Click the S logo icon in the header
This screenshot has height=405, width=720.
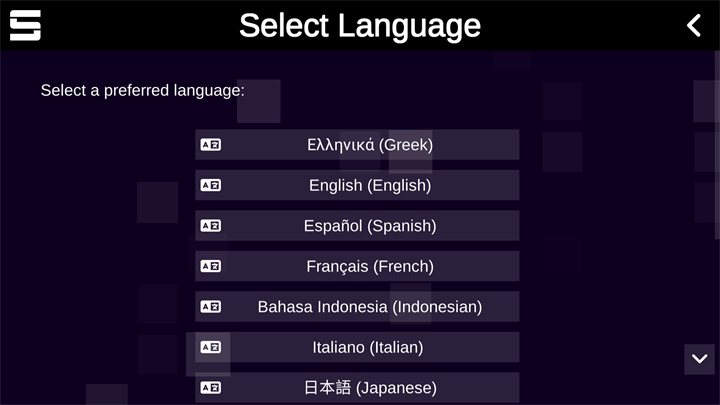[25, 25]
